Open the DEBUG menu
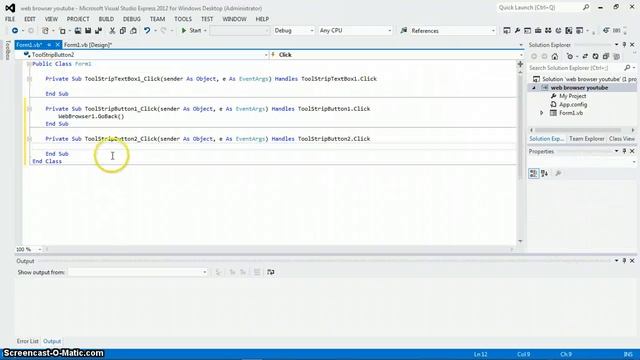The image size is (640, 360). [x=131, y=19]
